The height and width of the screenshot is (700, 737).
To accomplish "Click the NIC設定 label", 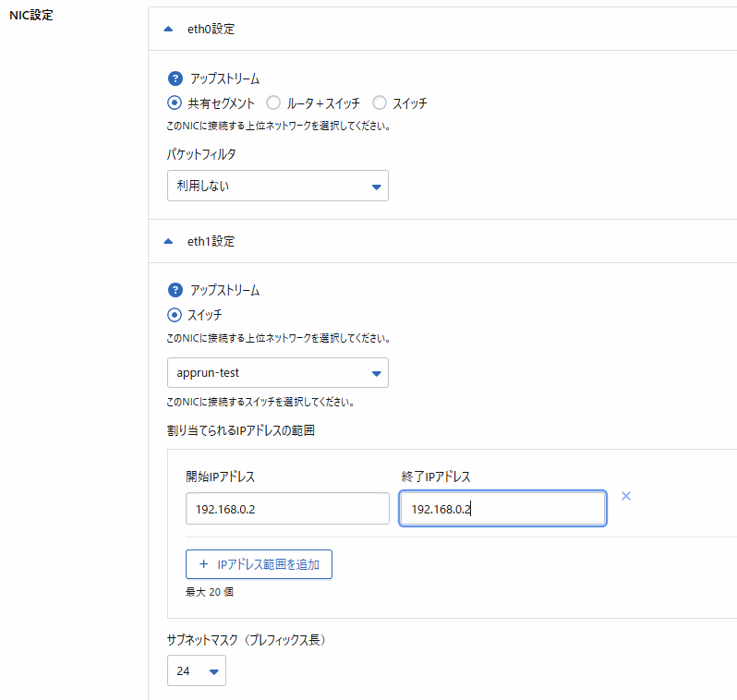I will tap(31, 15).
